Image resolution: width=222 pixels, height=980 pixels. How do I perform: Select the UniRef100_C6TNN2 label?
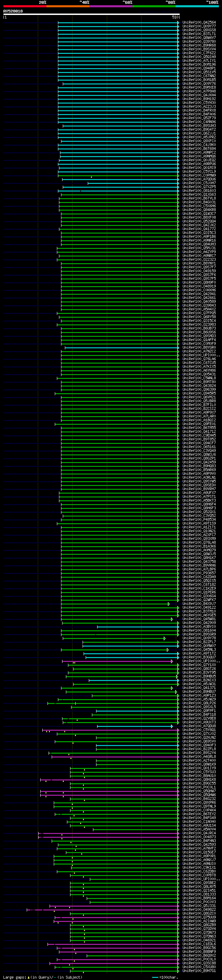[199, 76]
